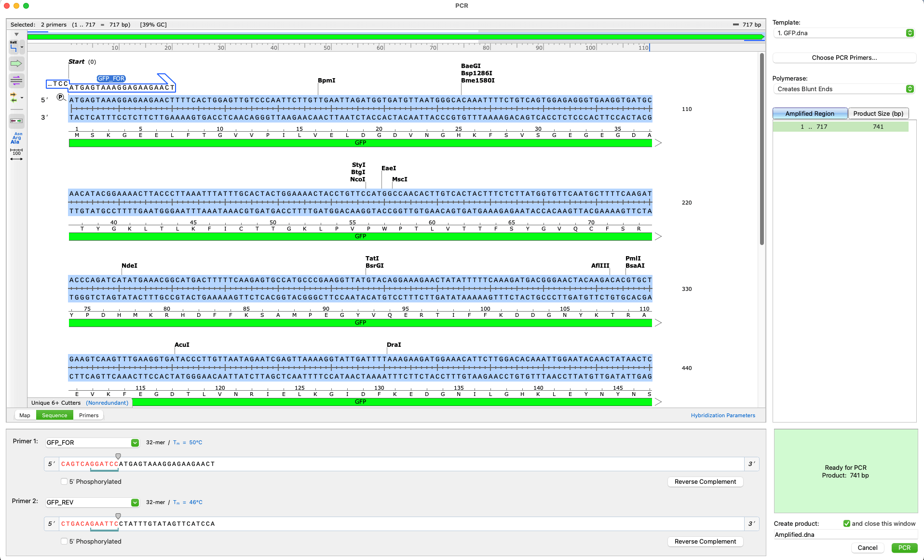This screenshot has height=560, width=924.
Task: Uncheck 'and close this window' checkbox
Action: click(846, 523)
